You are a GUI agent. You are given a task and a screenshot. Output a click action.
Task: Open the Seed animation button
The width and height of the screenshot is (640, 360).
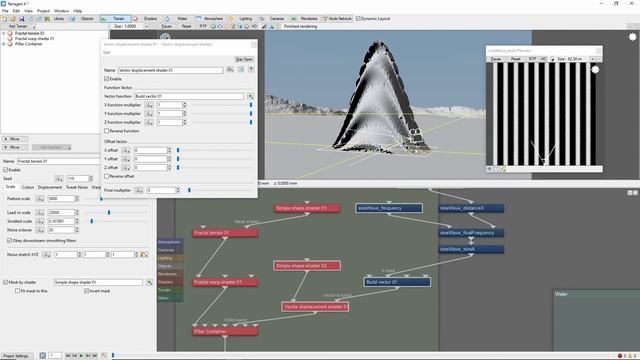tap(60, 179)
